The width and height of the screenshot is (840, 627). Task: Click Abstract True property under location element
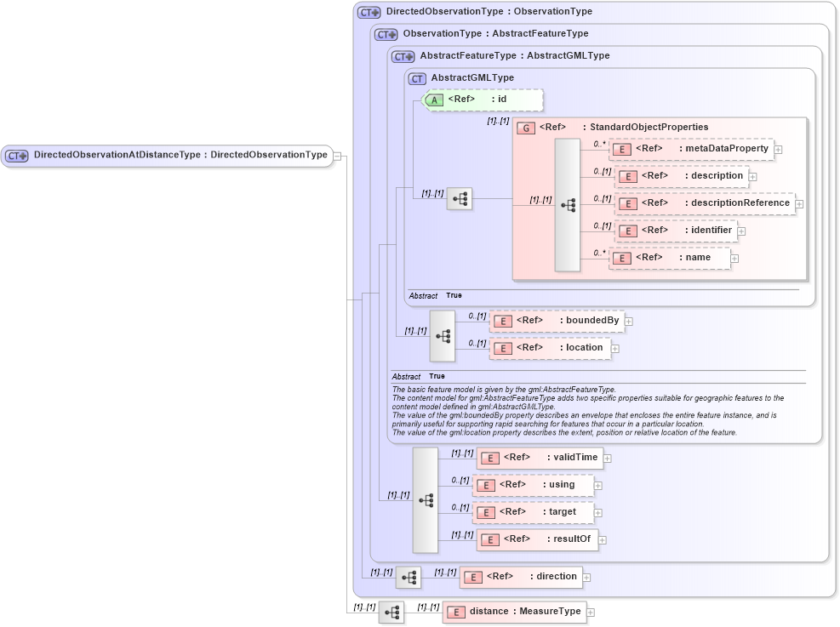pyautogui.click(x=418, y=376)
